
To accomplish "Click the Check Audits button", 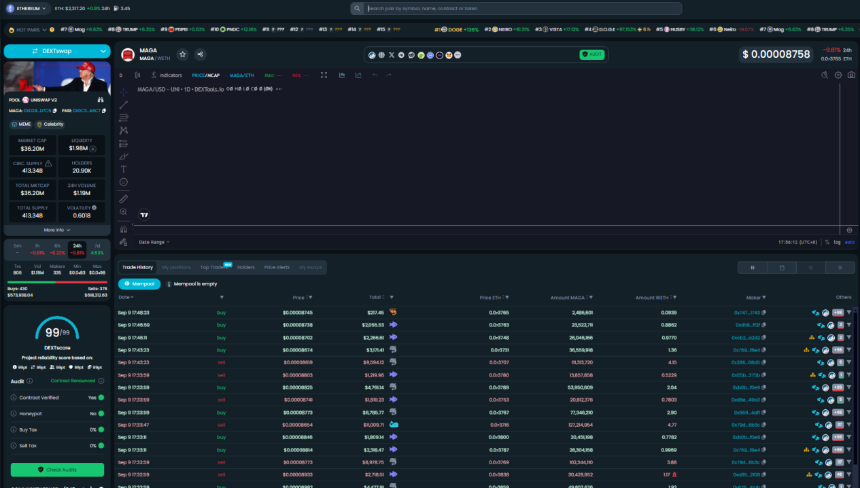I will pos(57,470).
